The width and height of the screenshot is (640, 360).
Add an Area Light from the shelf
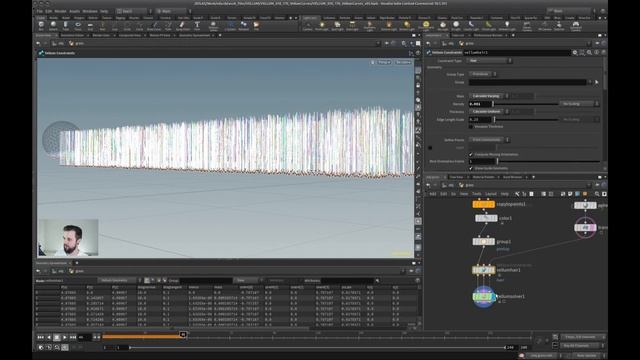pyautogui.click(x=352, y=26)
